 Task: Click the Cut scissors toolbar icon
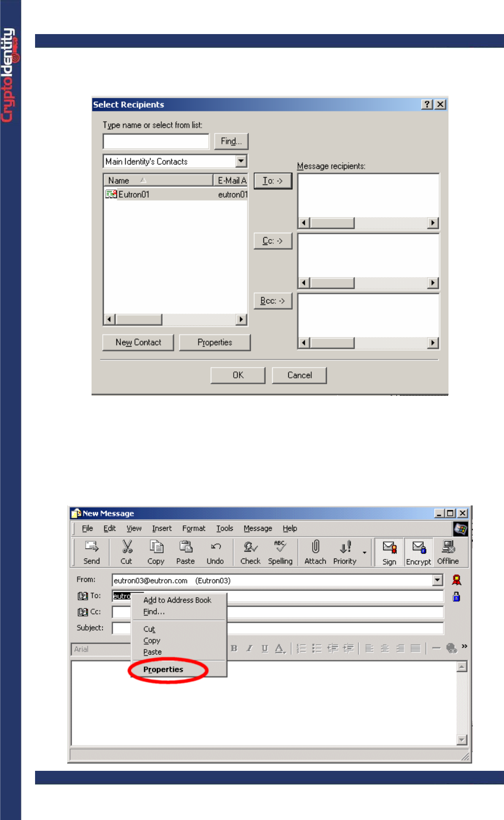127,547
